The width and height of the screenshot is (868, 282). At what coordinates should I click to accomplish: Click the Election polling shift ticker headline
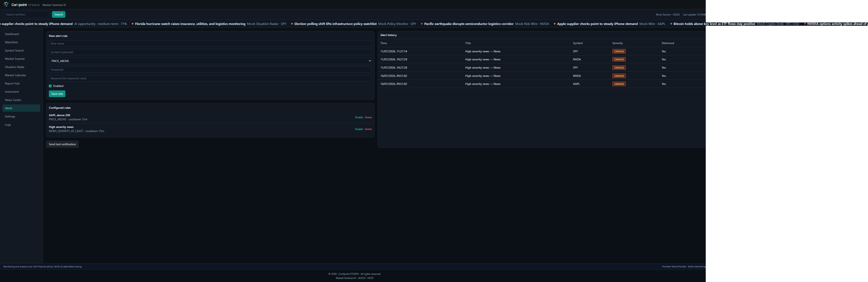tap(335, 24)
